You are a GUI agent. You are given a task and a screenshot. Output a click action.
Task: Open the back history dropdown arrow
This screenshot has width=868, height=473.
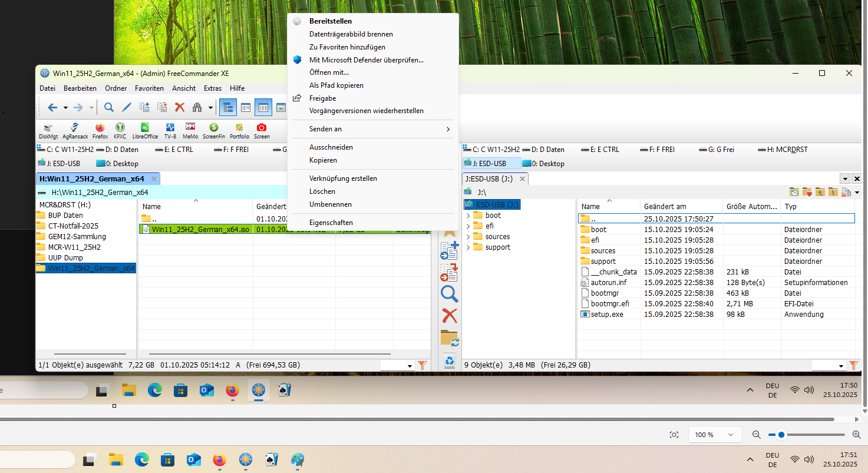(x=65, y=108)
